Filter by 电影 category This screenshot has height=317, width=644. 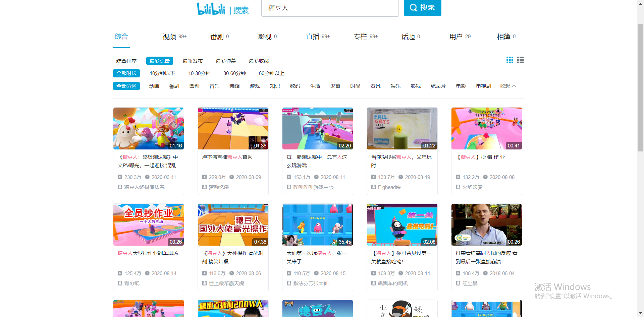[461, 86]
